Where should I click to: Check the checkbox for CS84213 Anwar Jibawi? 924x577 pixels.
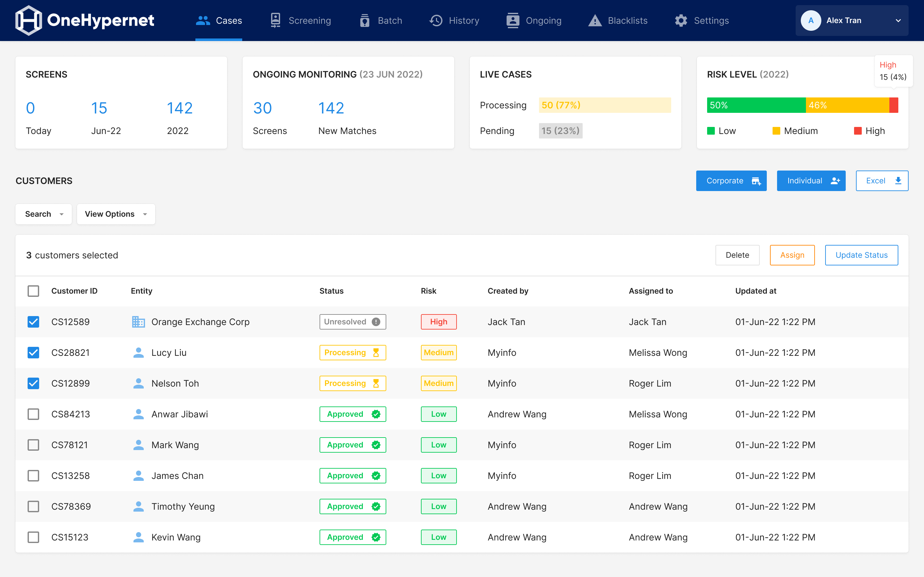click(x=33, y=414)
